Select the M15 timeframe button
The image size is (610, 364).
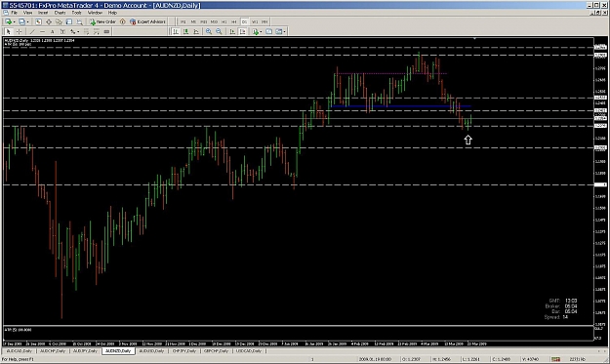(203, 21)
